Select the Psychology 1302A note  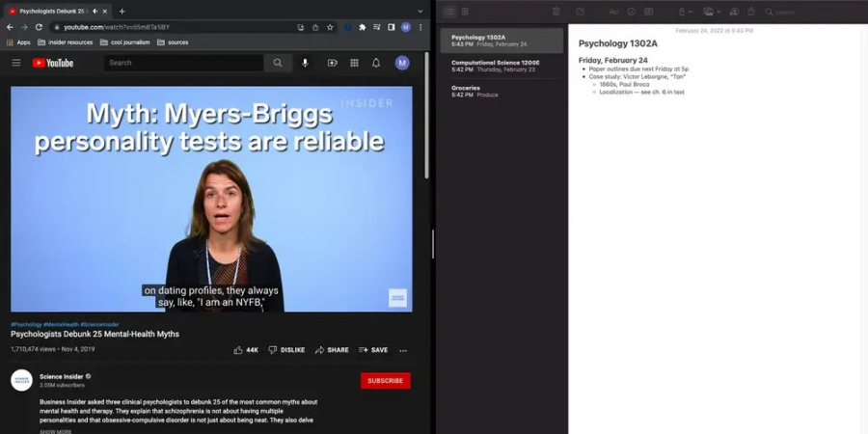502,41
